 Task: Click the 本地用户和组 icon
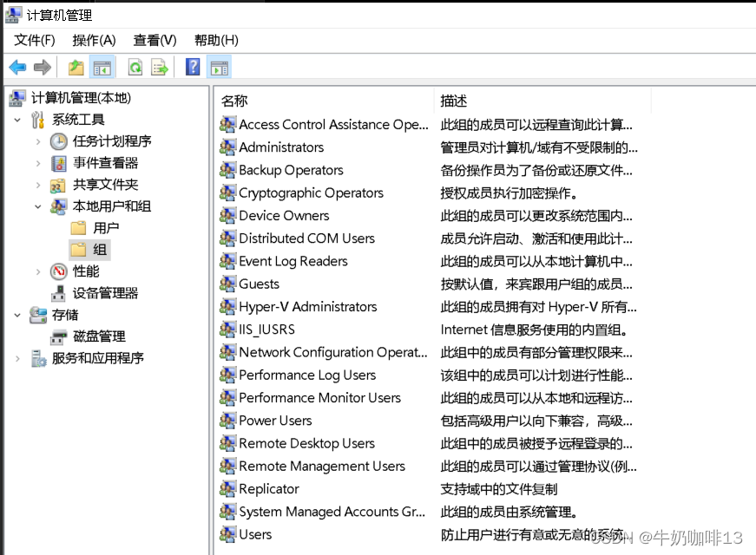(x=59, y=206)
